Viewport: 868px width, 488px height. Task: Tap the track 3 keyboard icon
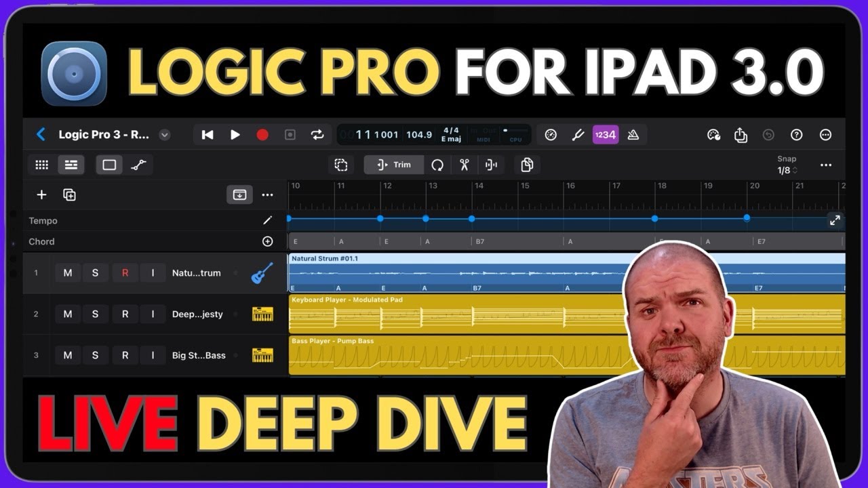pyautogui.click(x=262, y=355)
